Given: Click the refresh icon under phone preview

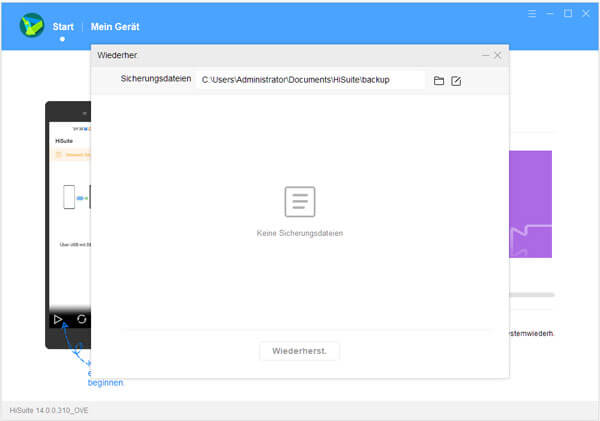Looking at the screenshot, I should point(82,320).
